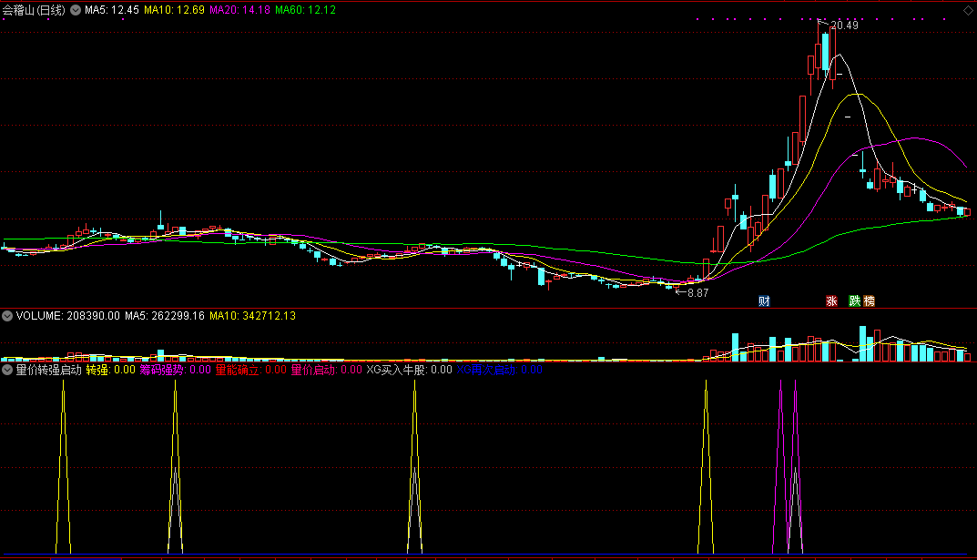Click the 量价启动: 0.00 label
This screenshot has height=560, width=977.
[x=327, y=370]
